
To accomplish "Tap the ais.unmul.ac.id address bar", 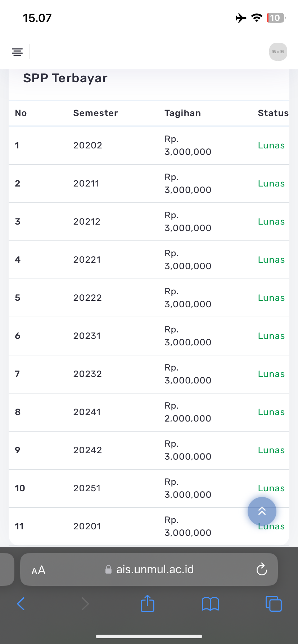I will pos(155,569).
